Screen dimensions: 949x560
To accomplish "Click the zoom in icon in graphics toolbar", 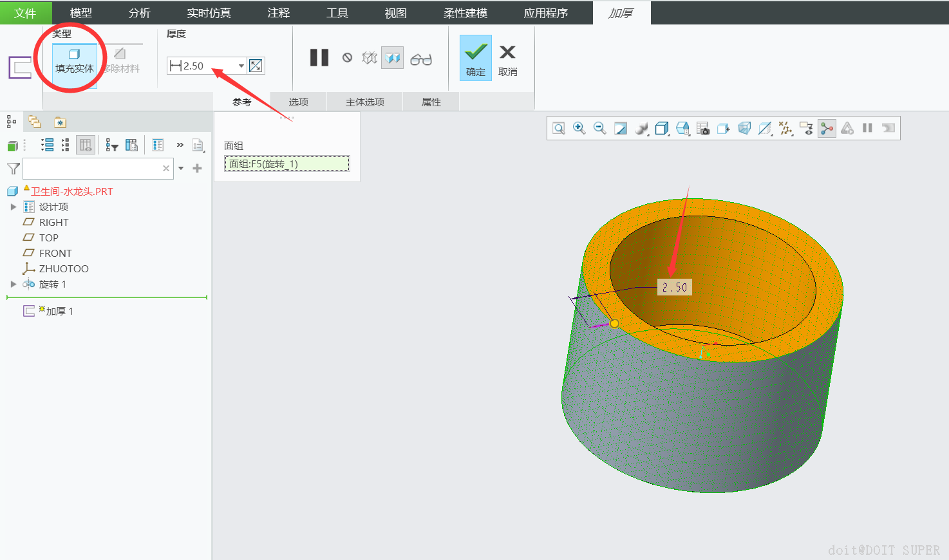I will (x=579, y=128).
